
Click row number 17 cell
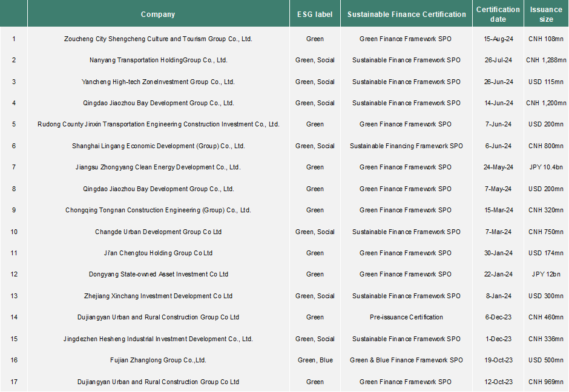click(14, 382)
